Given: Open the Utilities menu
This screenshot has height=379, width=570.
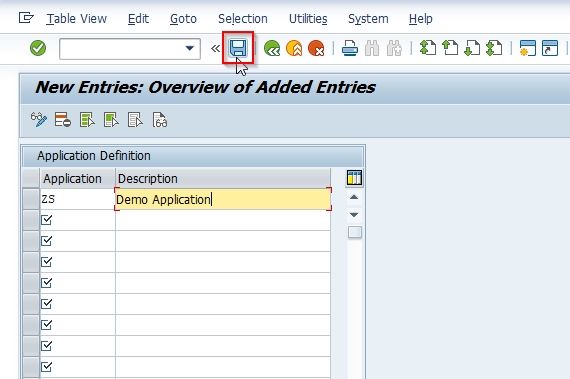Looking at the screenshot, I should click(308, 19).
